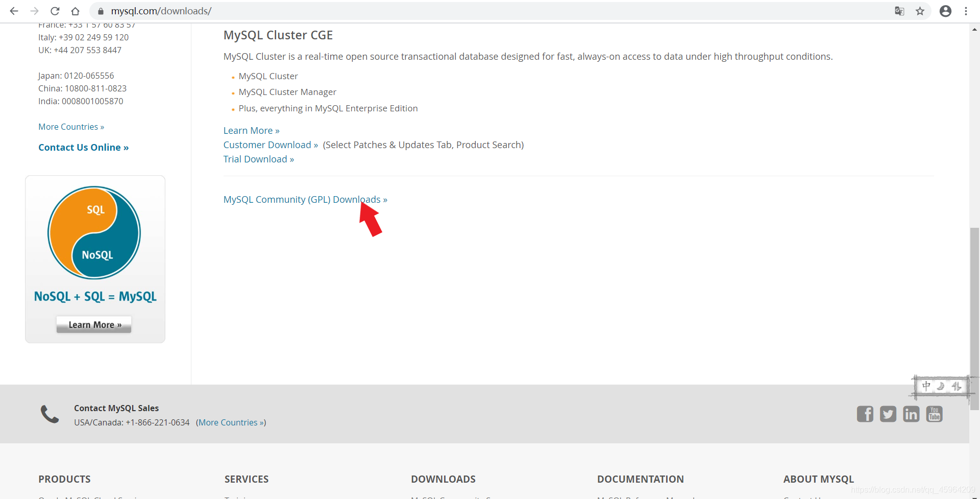Click the page vertical scrollbar thumb
The width and height of the screenshot is (980, 499).
[974, 318]
